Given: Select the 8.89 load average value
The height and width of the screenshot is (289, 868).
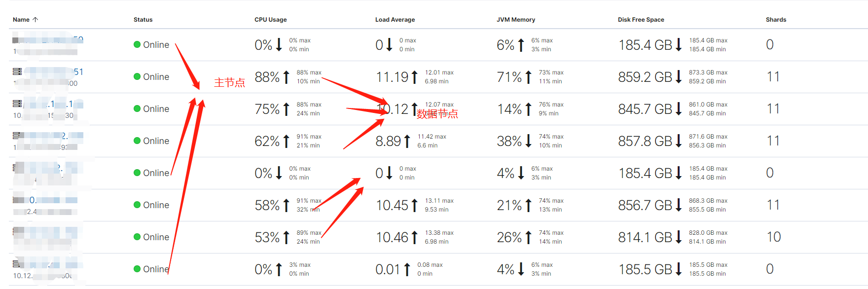Looking at the screenshot, I should 388,141.
